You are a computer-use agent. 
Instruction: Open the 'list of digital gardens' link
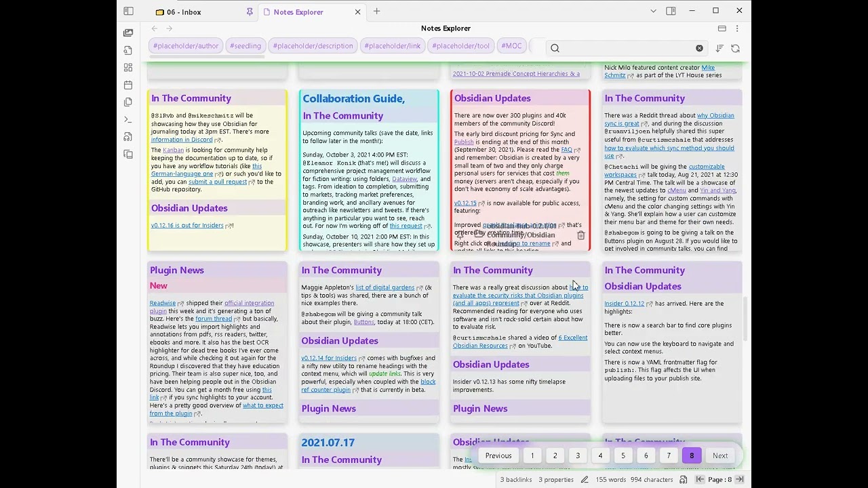[384, 287]
